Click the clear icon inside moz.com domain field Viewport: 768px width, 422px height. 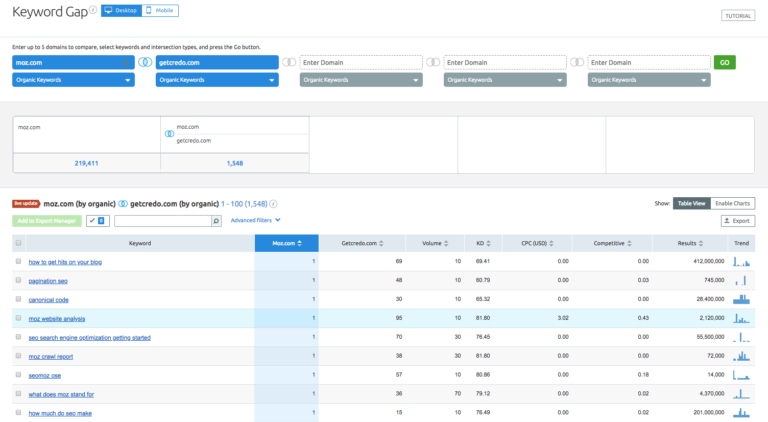[x=126, y=63]
